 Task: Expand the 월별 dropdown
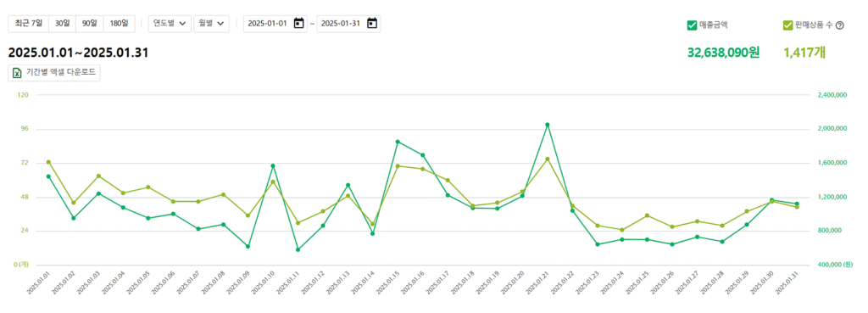click(x=211, y=23)
